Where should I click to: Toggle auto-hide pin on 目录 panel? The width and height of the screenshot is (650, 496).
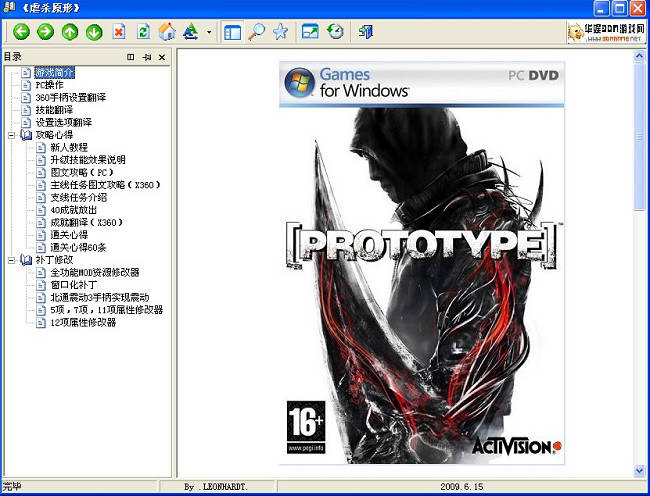(x=146, y=57)
